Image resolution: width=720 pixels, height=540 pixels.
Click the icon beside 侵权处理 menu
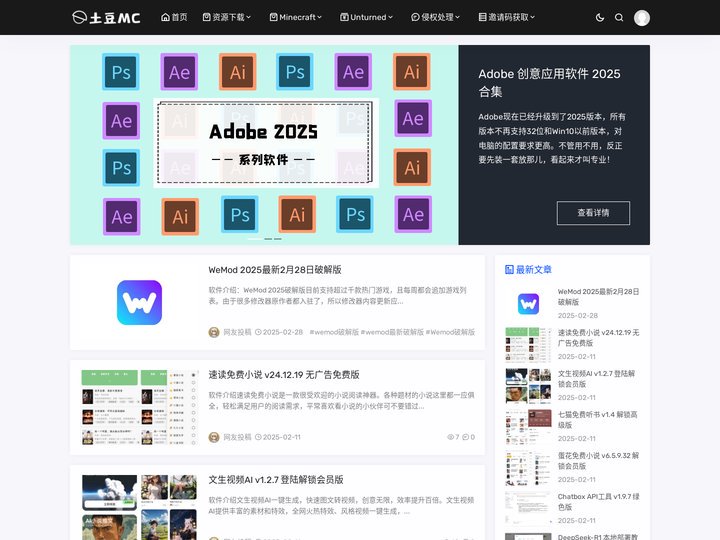(x=415, y=17)
